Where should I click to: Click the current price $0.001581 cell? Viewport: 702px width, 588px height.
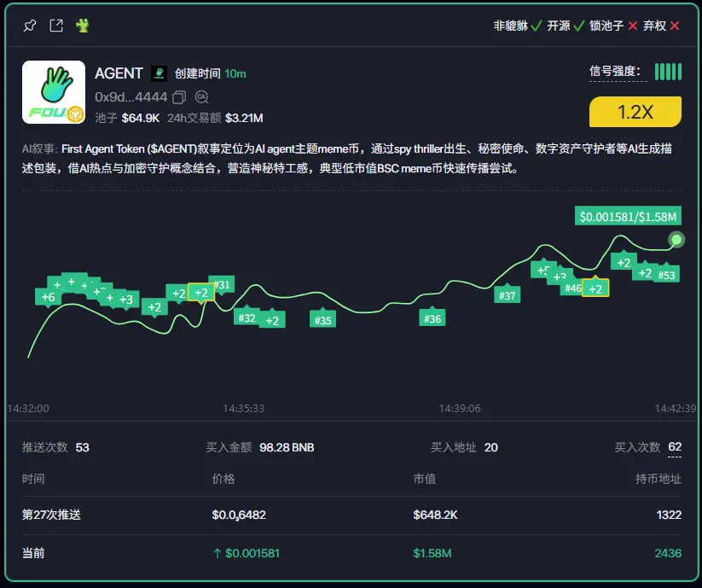[247, 553]
